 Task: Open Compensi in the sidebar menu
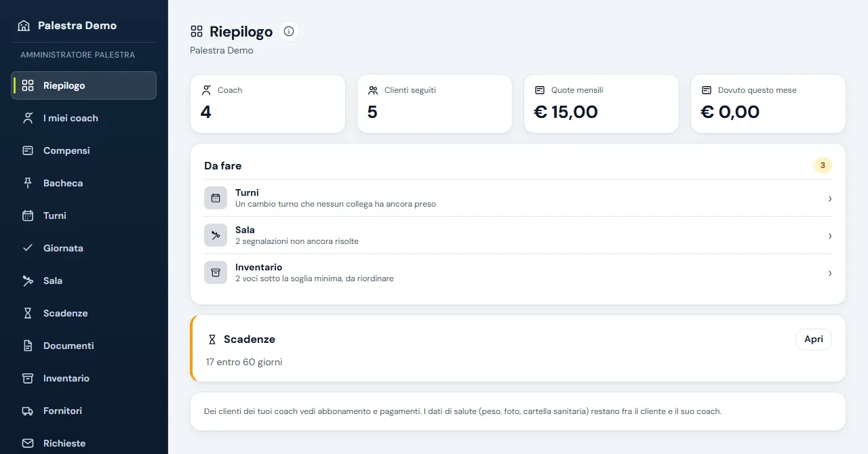84,150
